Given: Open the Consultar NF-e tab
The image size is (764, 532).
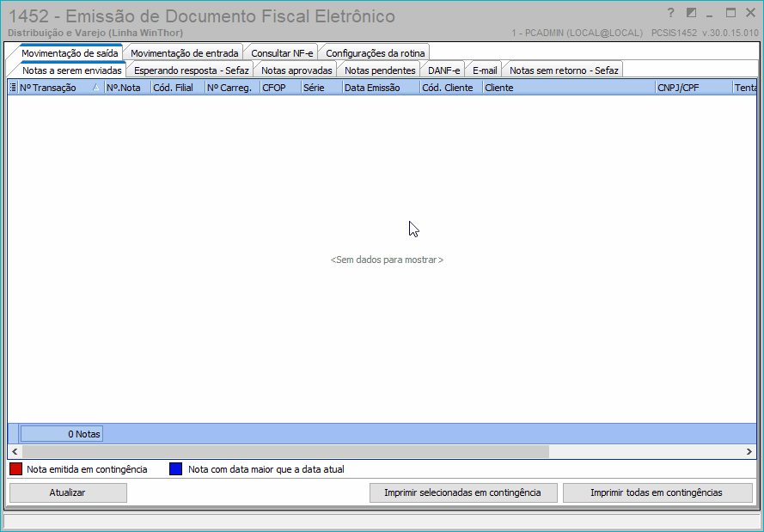Looking at the screenshot, I should (x=282, y=53).
